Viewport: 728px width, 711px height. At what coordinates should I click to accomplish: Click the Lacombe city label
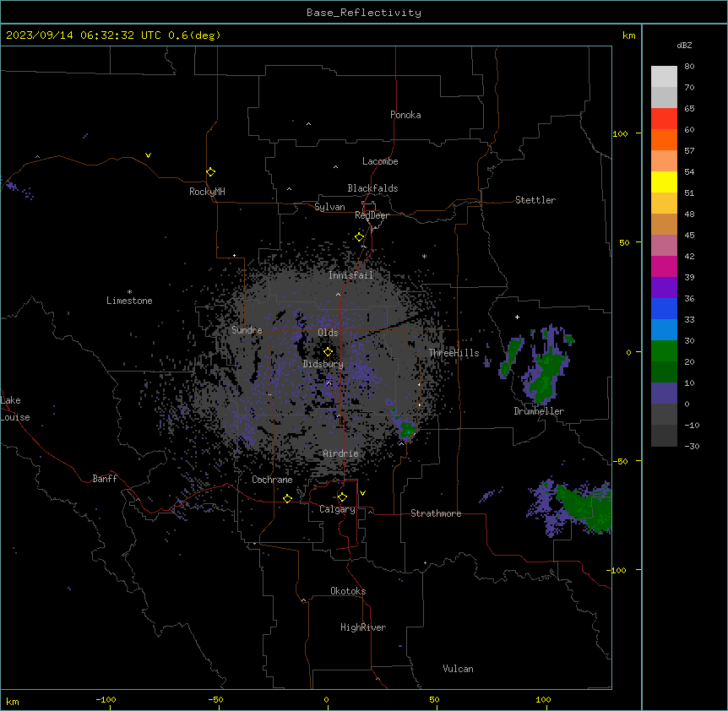tap(380, 161)
